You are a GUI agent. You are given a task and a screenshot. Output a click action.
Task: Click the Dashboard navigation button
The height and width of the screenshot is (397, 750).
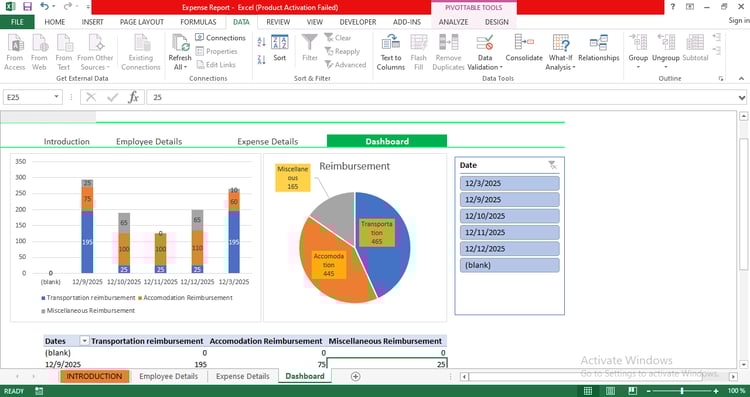387,141
